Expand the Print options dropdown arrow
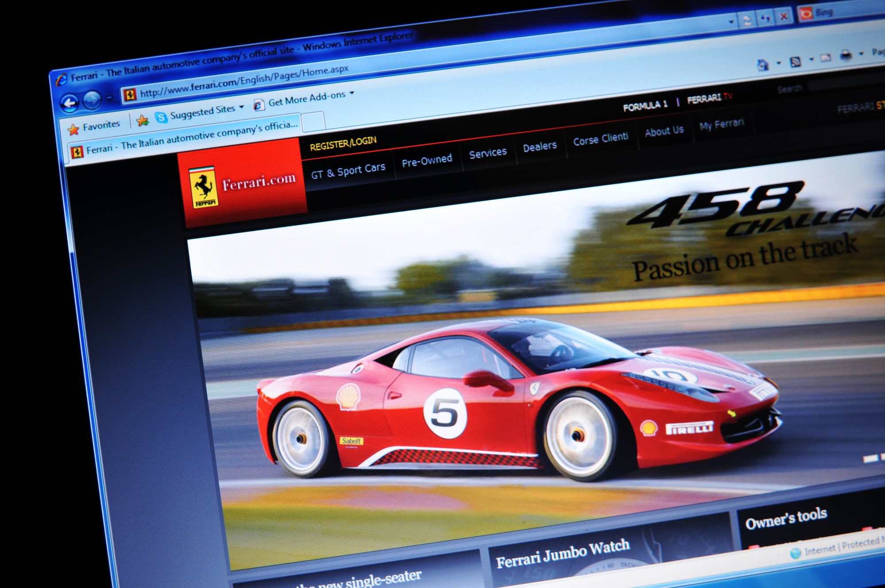The width and height of the screenshot is (885, 588). (861, 54)
